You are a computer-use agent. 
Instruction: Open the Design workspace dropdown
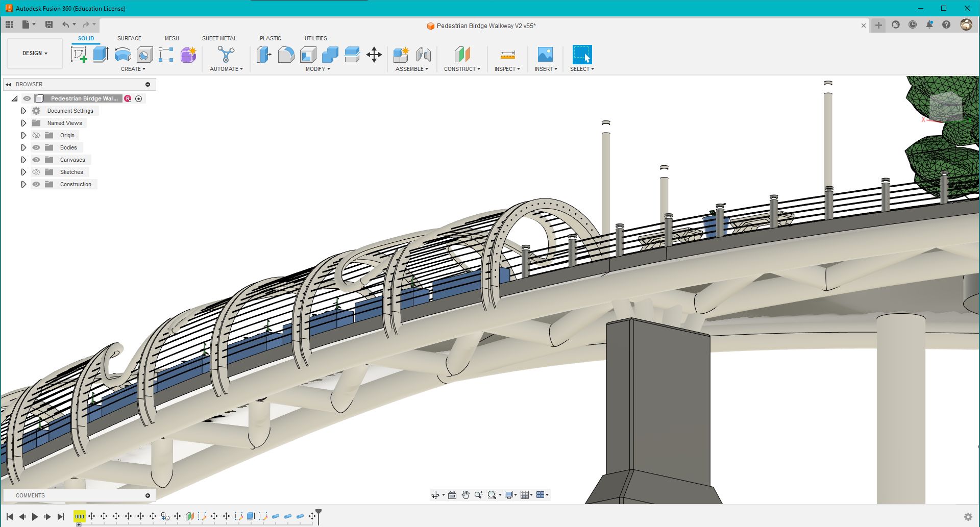click(34, 53)
